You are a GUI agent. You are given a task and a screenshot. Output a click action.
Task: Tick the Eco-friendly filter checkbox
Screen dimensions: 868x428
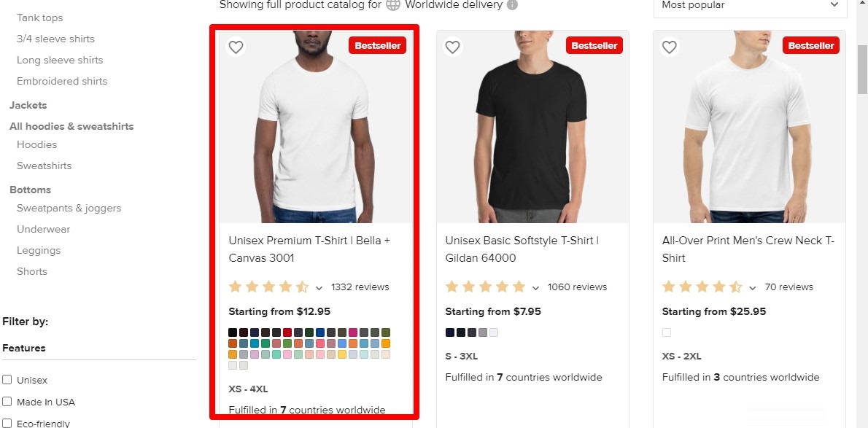pyautogui.click(x=7, y=423)
